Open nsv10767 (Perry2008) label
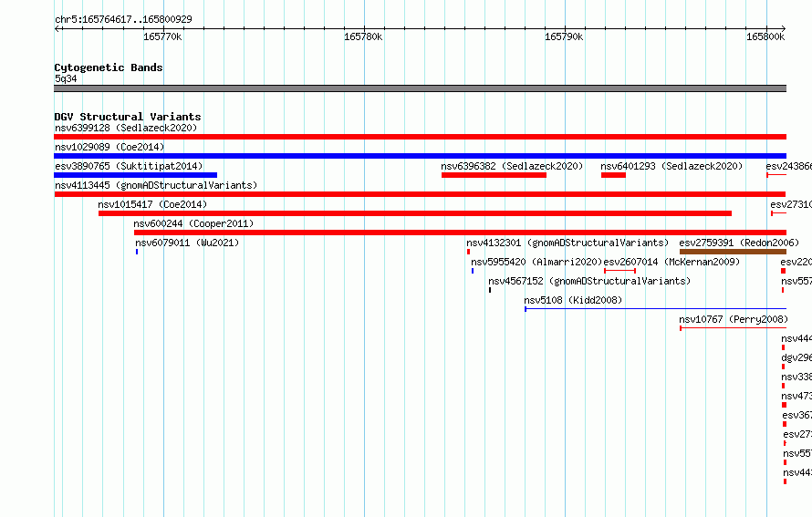Image resolution: width=812 pixels, height=517 pixels. coord(734,319)
